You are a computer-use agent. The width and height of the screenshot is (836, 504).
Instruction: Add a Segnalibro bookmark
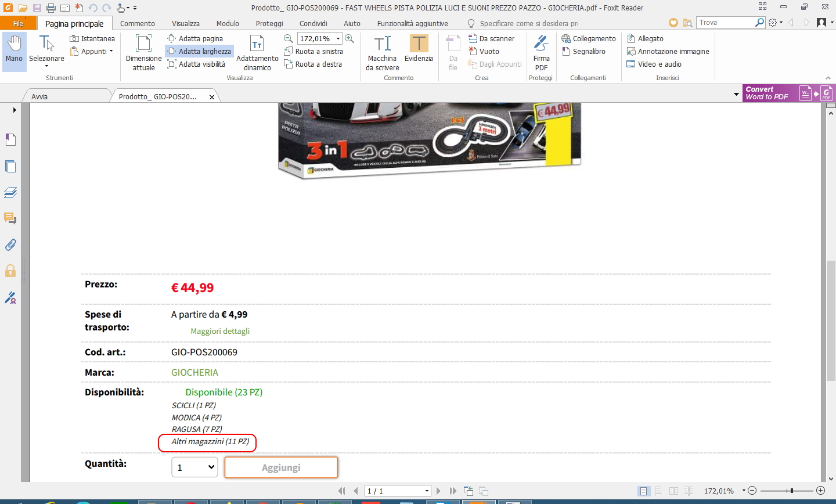(583, 51)
